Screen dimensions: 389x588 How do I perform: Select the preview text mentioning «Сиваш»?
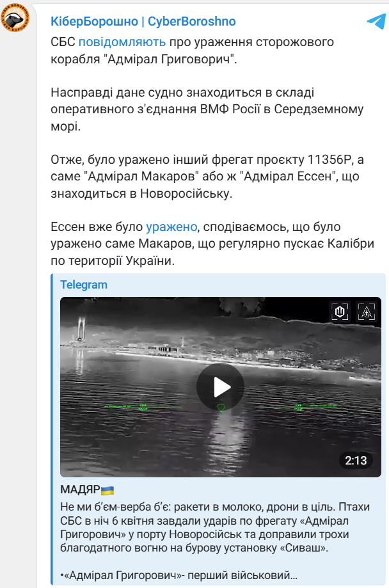[215, 527]
